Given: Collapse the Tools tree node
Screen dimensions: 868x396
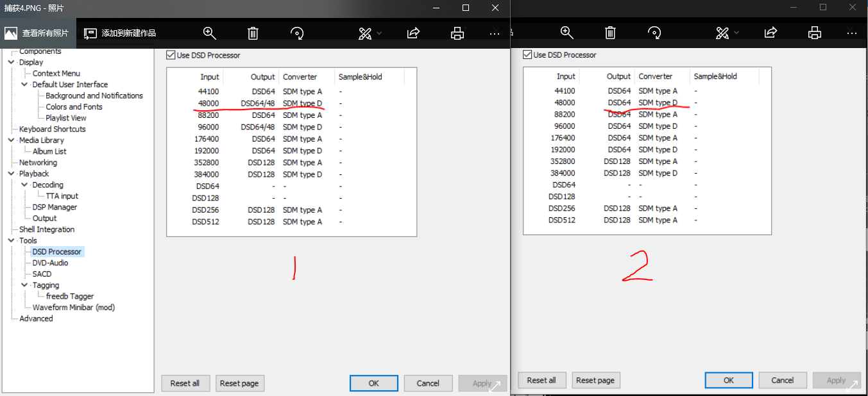Looking at the screenshot, I should pyautogui.click(x=11, y=241).
